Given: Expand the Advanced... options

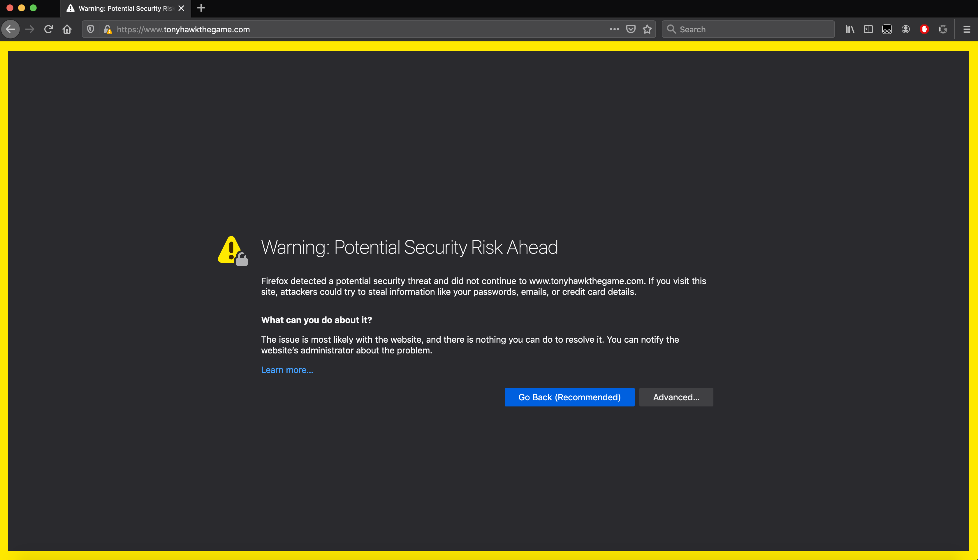Looking at the screenshot, I should [x=676, y=397].
